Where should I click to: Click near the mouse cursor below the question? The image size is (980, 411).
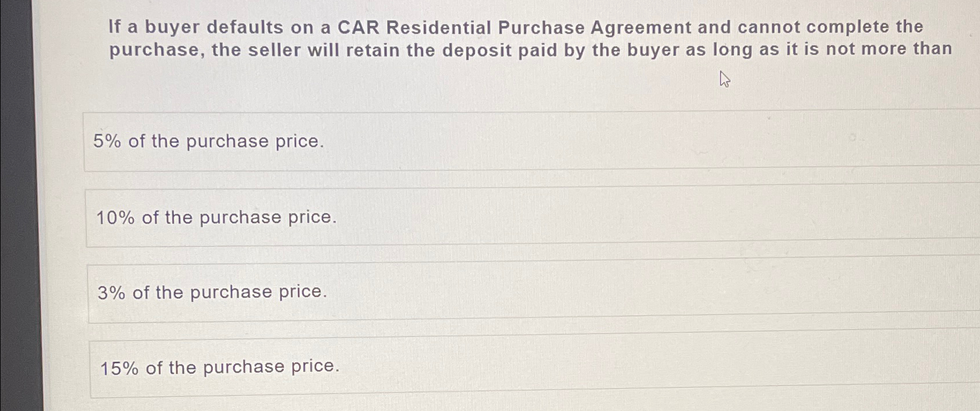coord(724,80)
